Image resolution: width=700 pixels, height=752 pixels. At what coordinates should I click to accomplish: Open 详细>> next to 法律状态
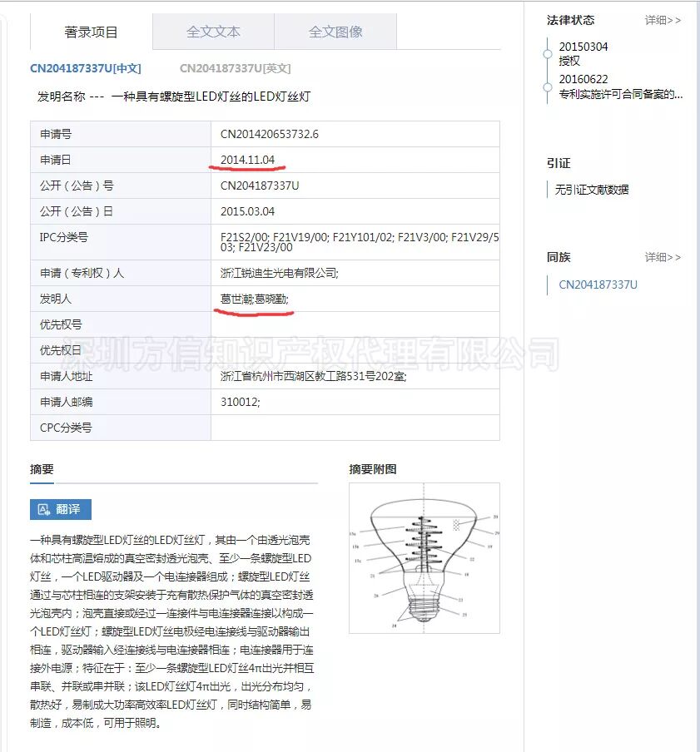point(663,20)
